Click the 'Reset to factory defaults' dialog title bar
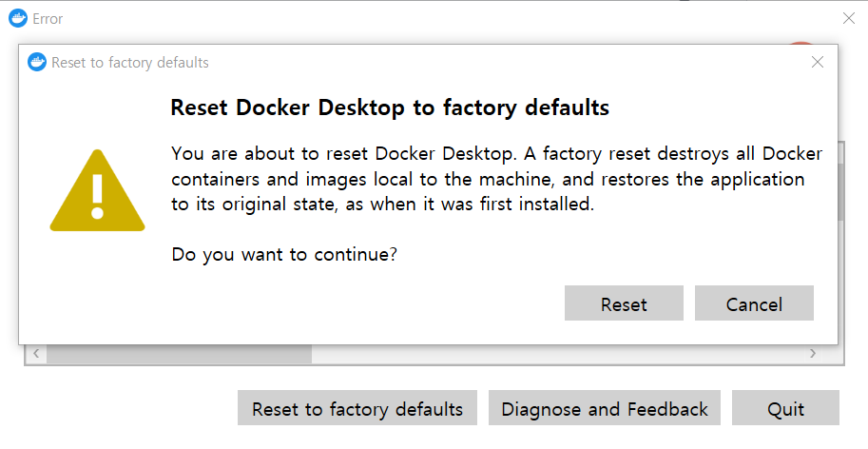 click(x=428, y=63)
